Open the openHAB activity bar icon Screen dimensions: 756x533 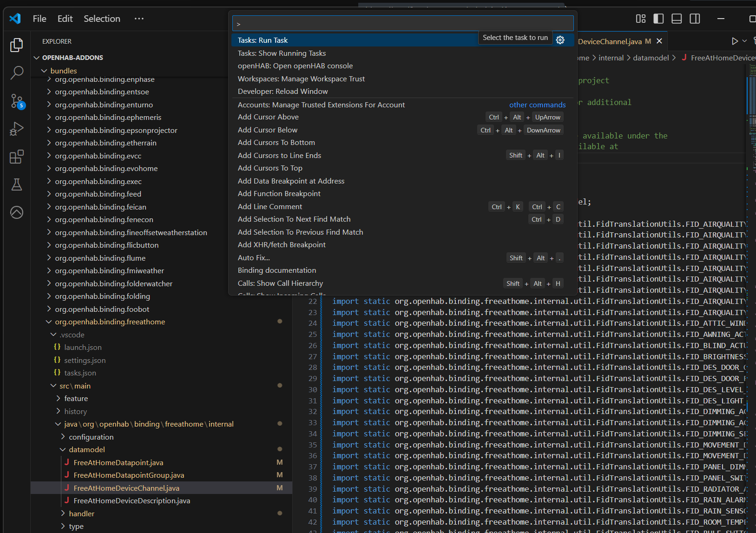pos(17,212)
